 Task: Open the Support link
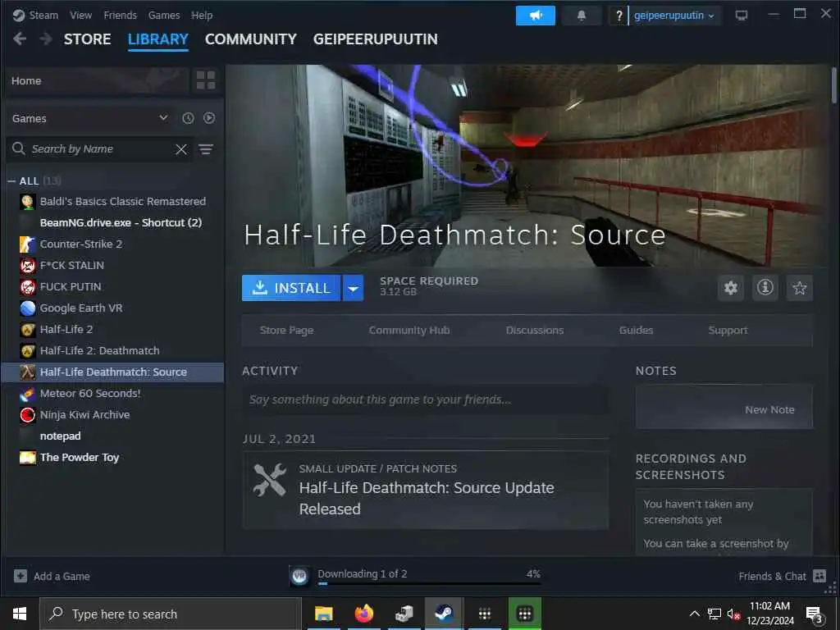[x=728, y=330]
